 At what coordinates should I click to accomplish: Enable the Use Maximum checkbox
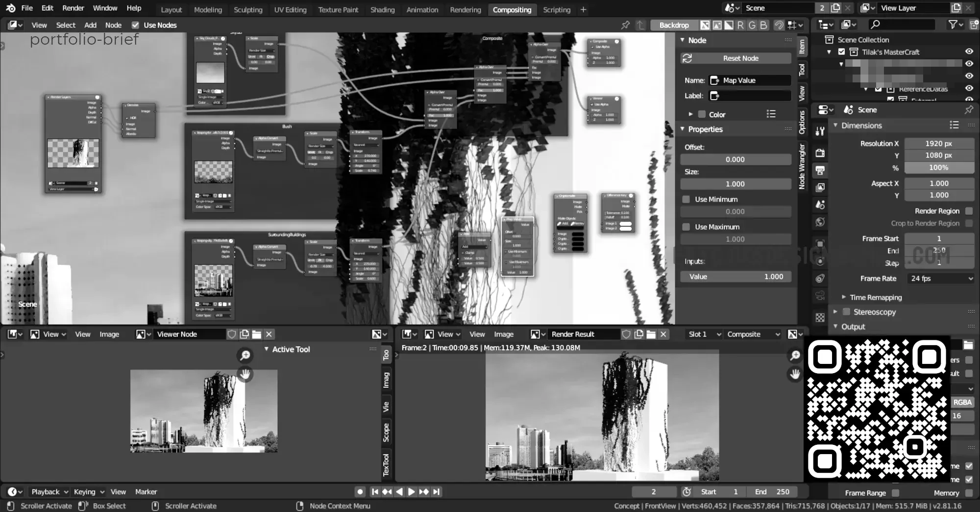click(686, 227)
